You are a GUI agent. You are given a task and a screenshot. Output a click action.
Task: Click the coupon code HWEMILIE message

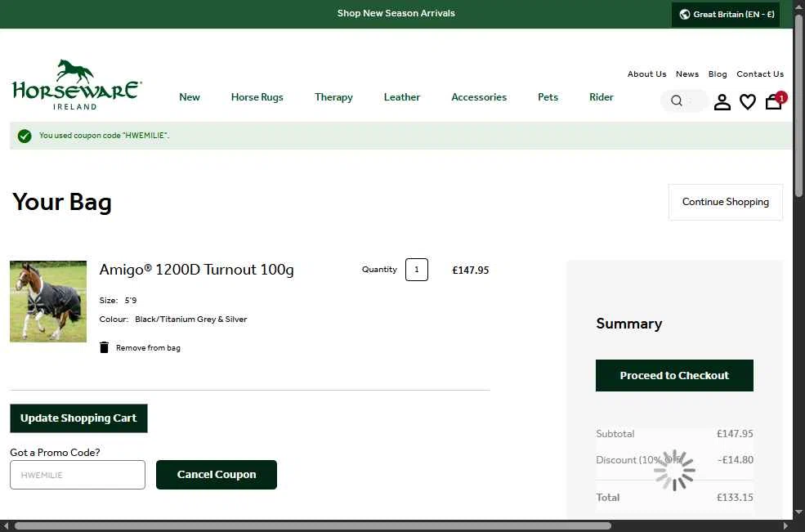click(105, 136)
